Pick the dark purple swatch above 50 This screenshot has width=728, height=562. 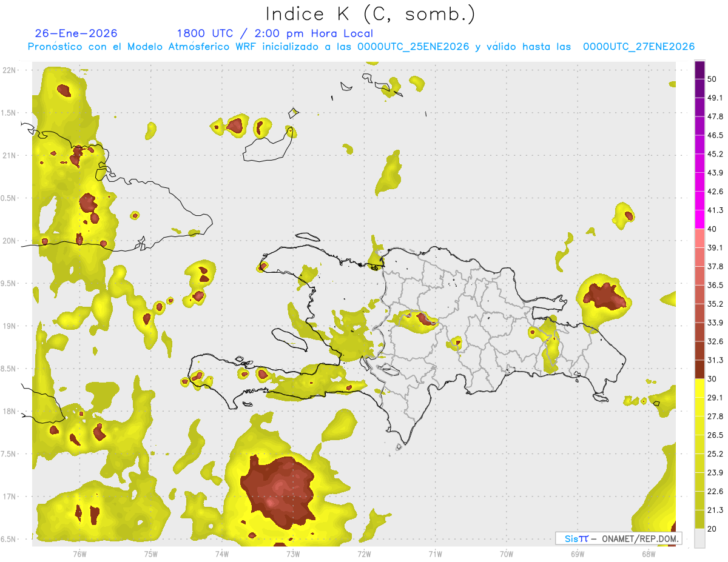pos(699,70)
